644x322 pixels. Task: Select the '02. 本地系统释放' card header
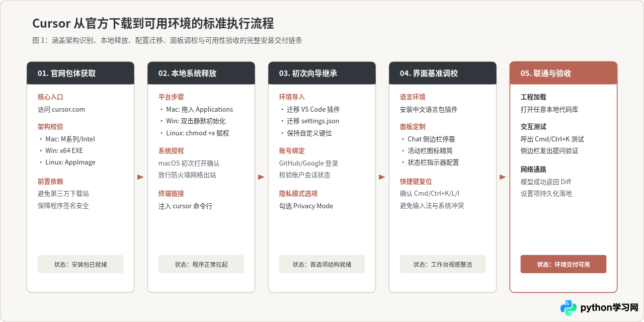201,73
